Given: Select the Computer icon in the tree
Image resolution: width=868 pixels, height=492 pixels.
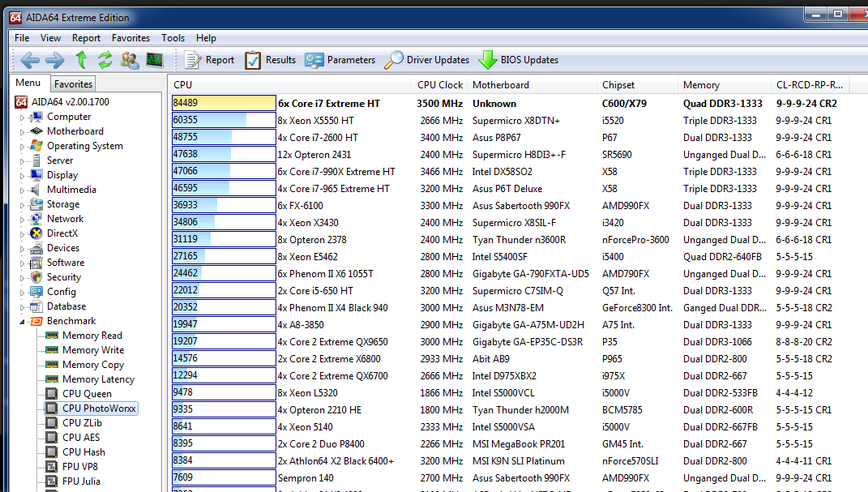Looking at the screenshot, I should (36, 117).
